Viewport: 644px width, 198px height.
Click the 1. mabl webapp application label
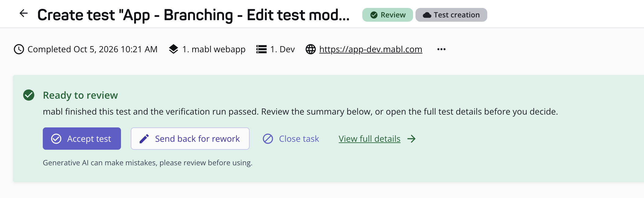coord(214,49)
